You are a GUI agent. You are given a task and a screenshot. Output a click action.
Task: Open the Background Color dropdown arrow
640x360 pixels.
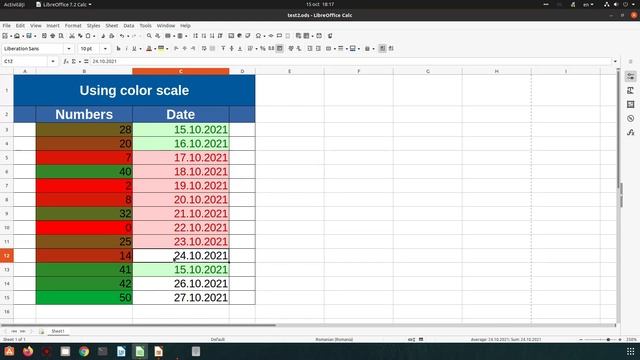click(x=167, y=49)
